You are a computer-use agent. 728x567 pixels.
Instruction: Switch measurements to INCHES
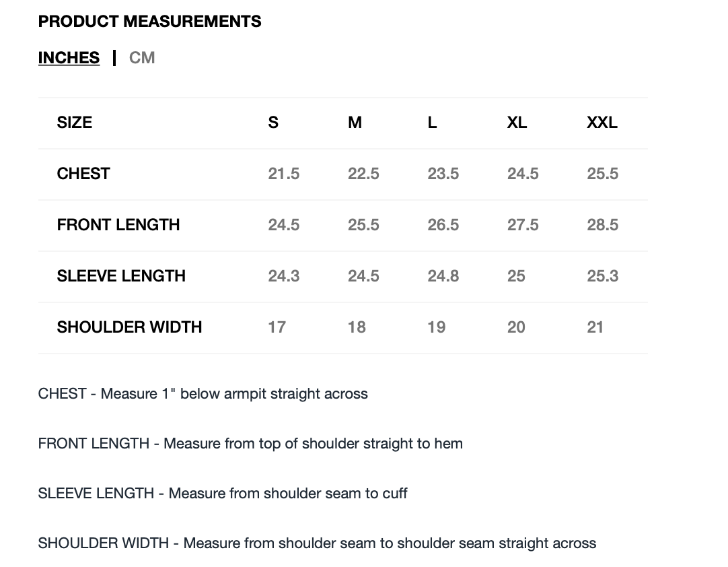point(69,58)
